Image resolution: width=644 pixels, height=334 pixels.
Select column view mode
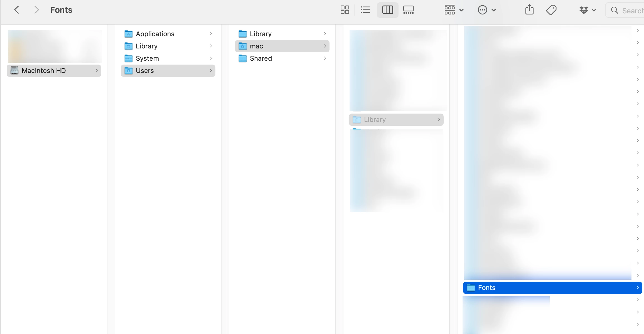pos(387,10)
